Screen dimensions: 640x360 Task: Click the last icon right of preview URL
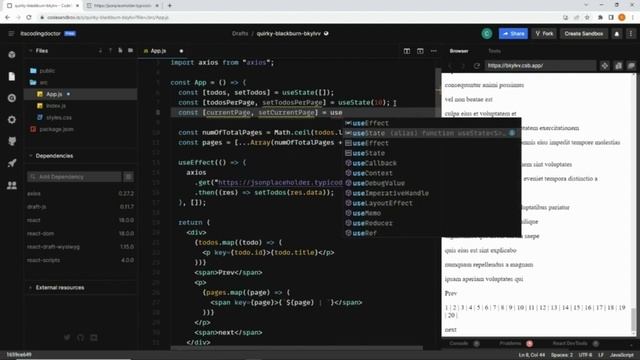[631, 66]
